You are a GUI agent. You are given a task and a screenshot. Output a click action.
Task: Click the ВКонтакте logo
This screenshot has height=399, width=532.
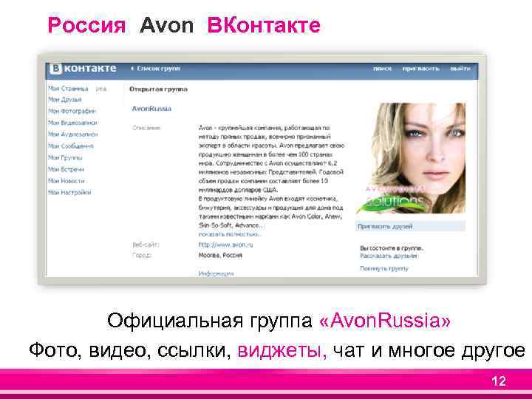point(83,69)
